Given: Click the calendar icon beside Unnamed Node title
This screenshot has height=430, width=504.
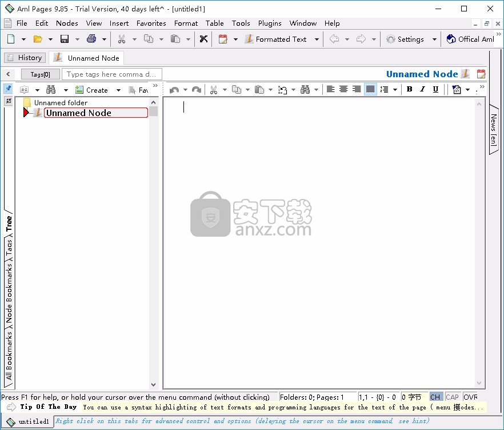Looking at the screenshot, I should pyautogui.click(x=481, y=74).
